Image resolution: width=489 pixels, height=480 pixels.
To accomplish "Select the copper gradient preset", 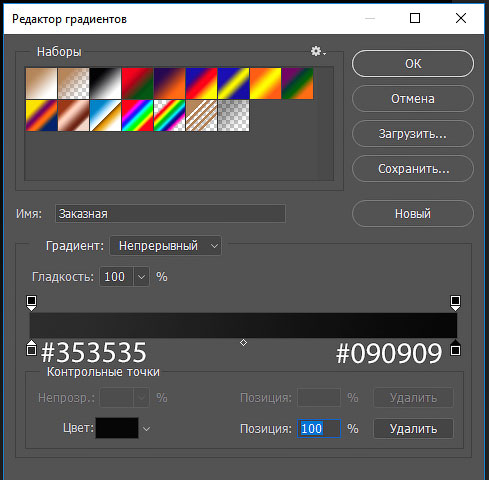I will [x=73, y=116].
